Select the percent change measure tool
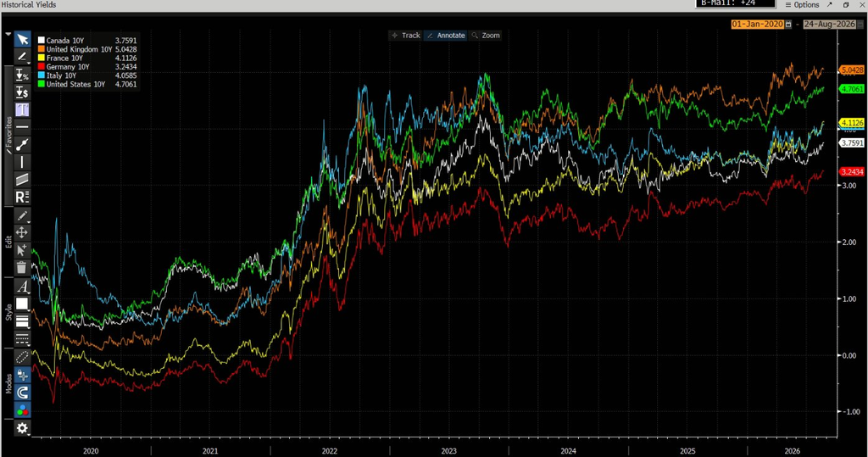 coord(22,75)
